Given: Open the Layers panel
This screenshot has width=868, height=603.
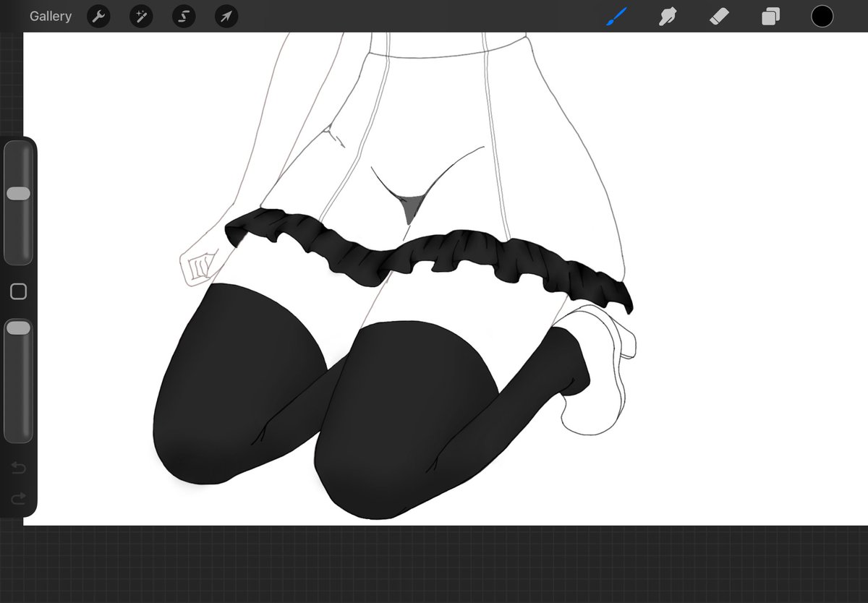Looking at the screenshot, I should point(770,16).
